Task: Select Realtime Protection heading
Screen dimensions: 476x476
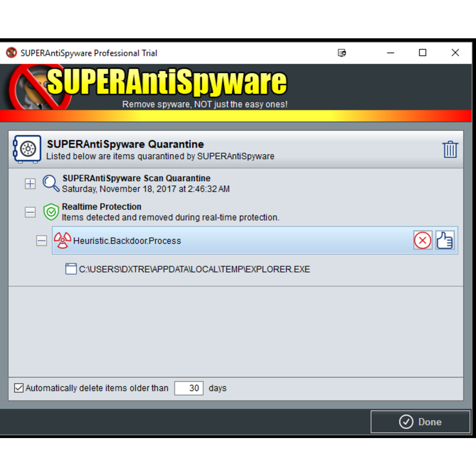Action: (x=102, y=206)
